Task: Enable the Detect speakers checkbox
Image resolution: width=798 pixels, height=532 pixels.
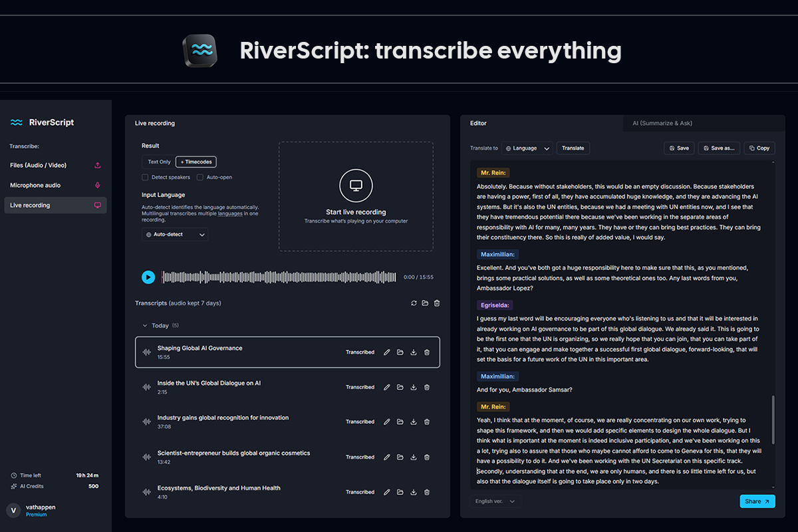Action: tap(145, 178)
